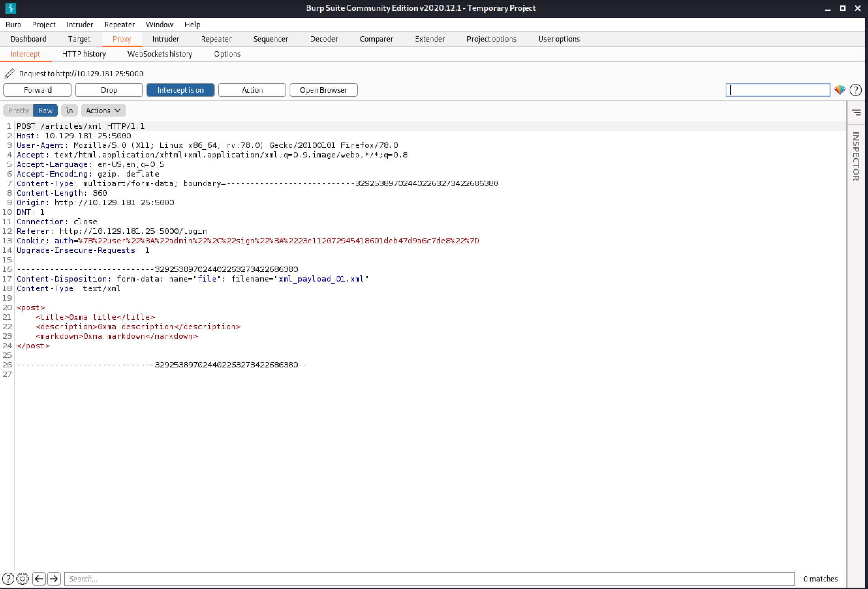
Task: Open the Repeater menu in menu bar
Action: [120, 25]
